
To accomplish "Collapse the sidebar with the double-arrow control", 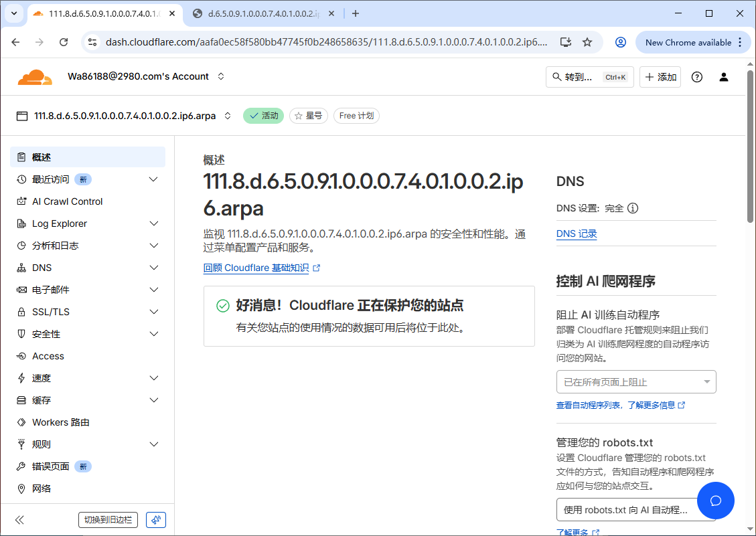I will (19, 519).
